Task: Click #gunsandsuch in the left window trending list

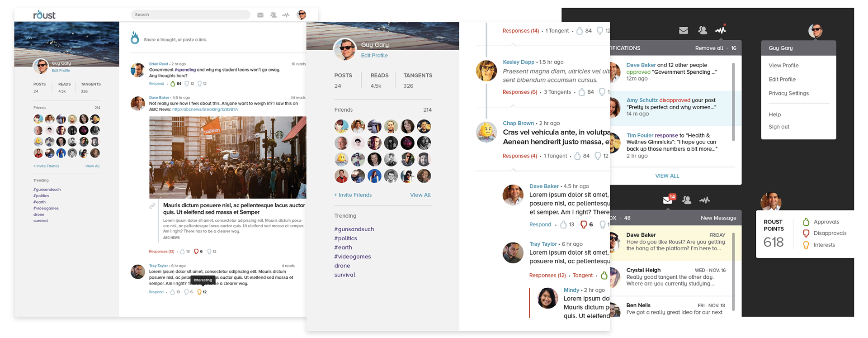Action: coord(47,190)
